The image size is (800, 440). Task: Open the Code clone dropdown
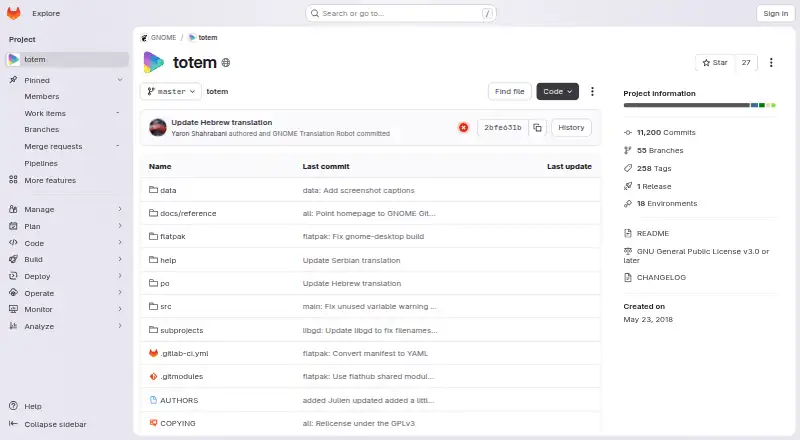(557, 91)
